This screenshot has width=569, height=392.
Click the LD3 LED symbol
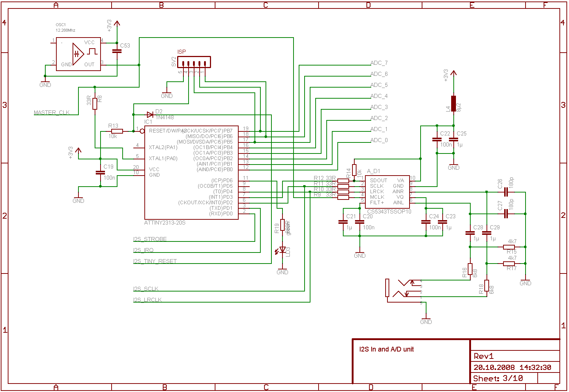point(282,250)
